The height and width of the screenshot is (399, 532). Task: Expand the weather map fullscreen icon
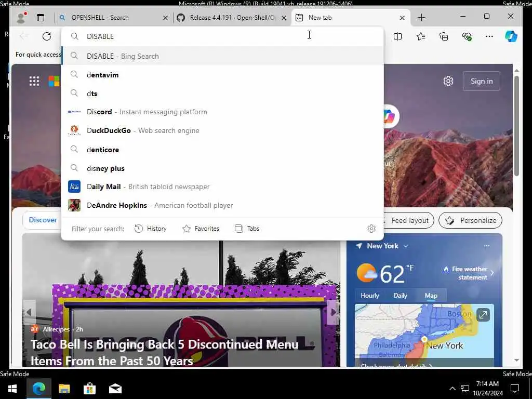click(x=483, y=315)
